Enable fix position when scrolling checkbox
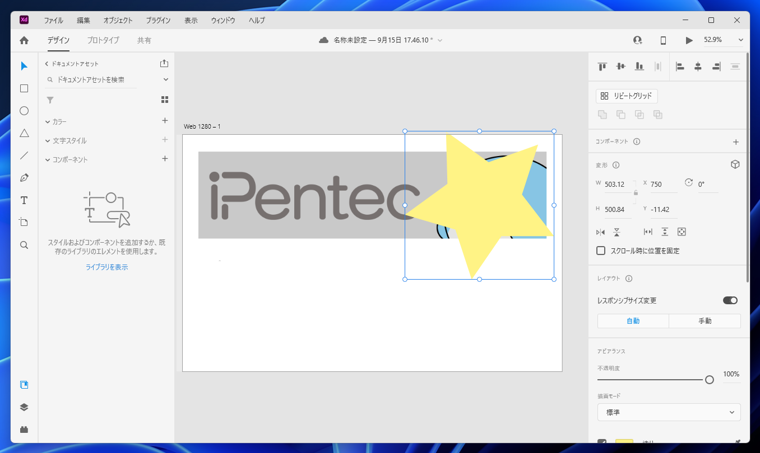The height and width of the screenshot is (453, 760). (601, 250)
